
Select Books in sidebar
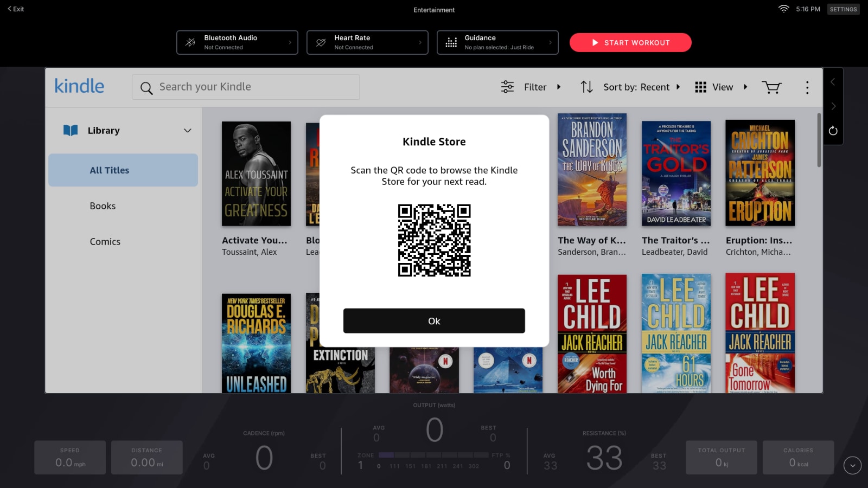click(x=103, y=206)
